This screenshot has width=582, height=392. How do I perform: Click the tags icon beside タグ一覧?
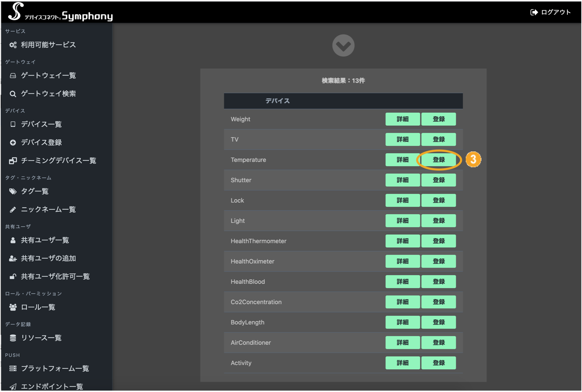(13, 191)
